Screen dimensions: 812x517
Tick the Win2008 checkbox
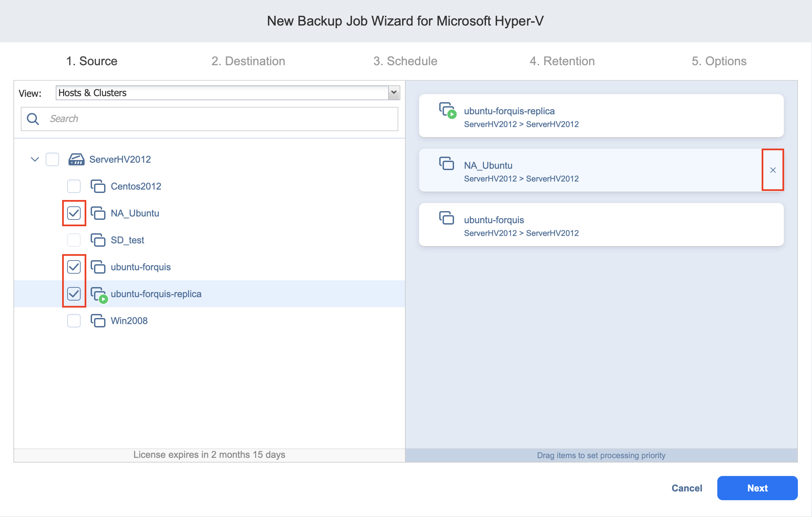[74, 321]
